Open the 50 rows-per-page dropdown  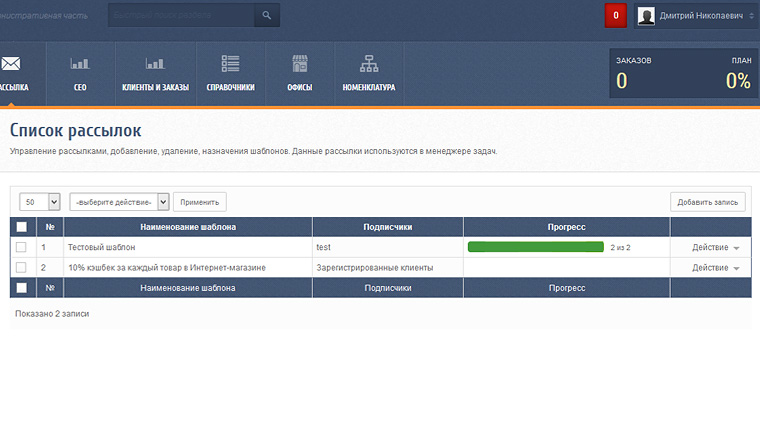40,202
